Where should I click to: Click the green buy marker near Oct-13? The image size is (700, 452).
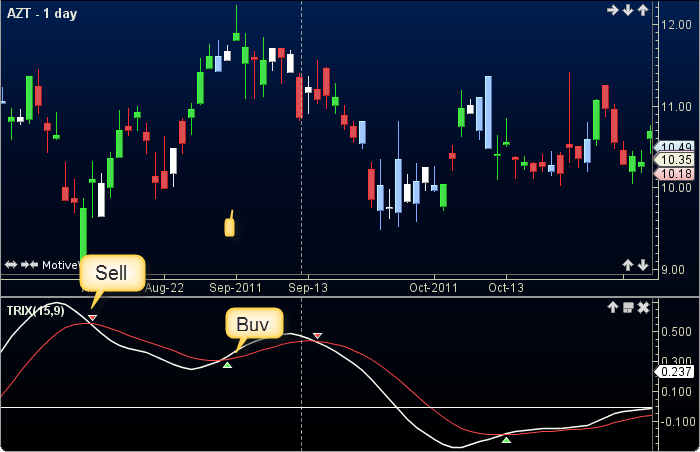click(x=506, y=440)
